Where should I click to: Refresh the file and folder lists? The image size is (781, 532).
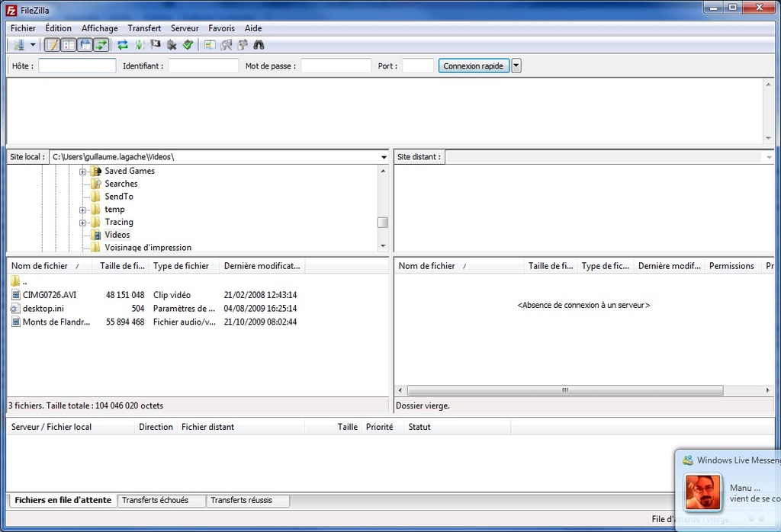coord(122,45)
